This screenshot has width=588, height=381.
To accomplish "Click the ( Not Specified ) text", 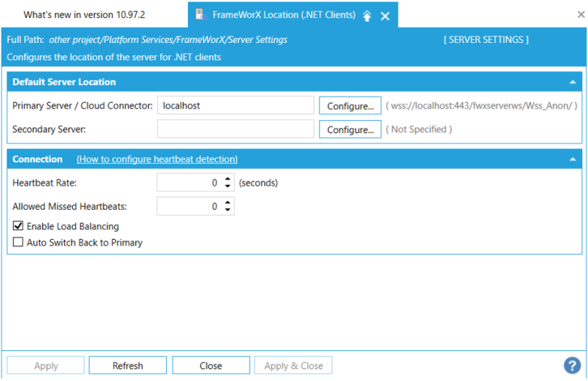I will point(419,129).
